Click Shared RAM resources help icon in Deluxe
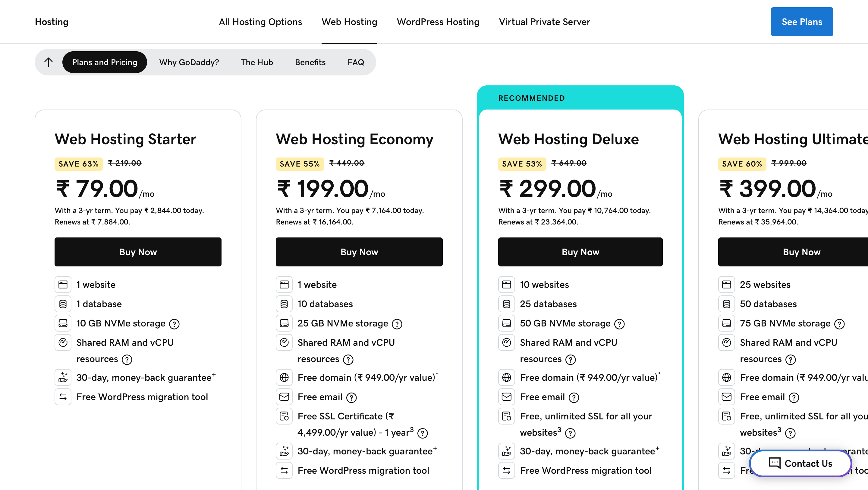The width and height of the screenshot is (868, 490). [571, 359]
